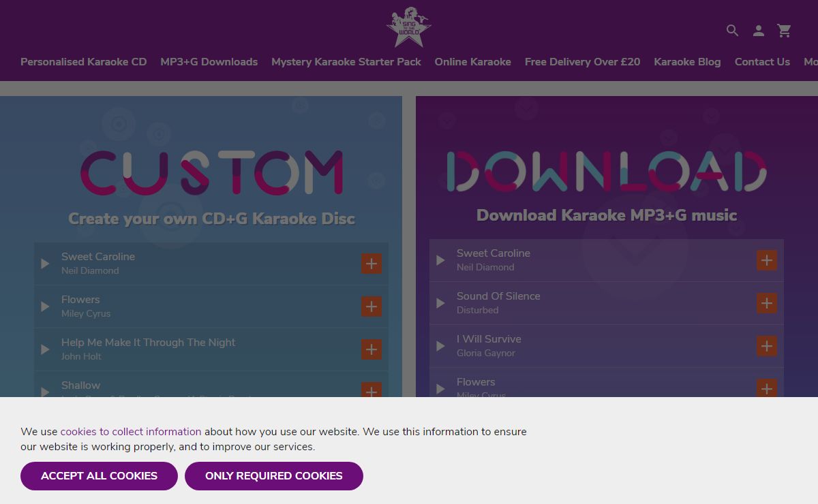Screen dimensions: 818x504
Task: Play I Will Survive preview
Action: [x=440, y=346]
